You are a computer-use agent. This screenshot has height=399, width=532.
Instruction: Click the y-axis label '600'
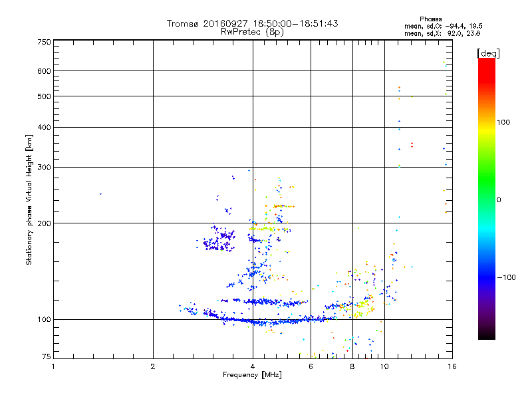coord(44,71)
